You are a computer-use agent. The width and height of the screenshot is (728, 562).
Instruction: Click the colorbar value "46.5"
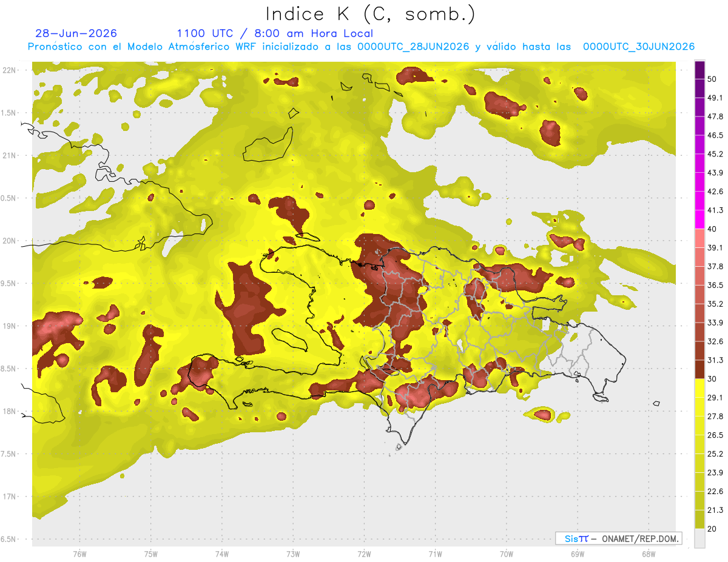pyautogui.click(x=715, y=135)
